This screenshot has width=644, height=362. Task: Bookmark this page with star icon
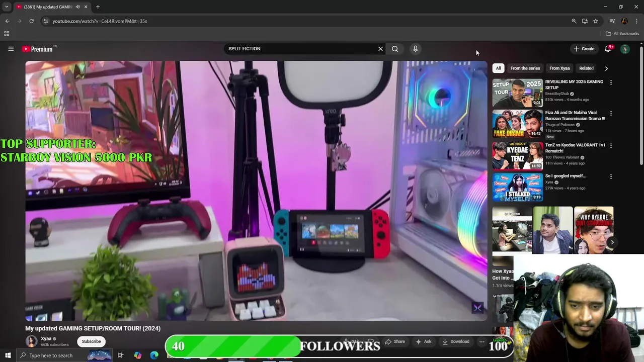pos(596,21)
